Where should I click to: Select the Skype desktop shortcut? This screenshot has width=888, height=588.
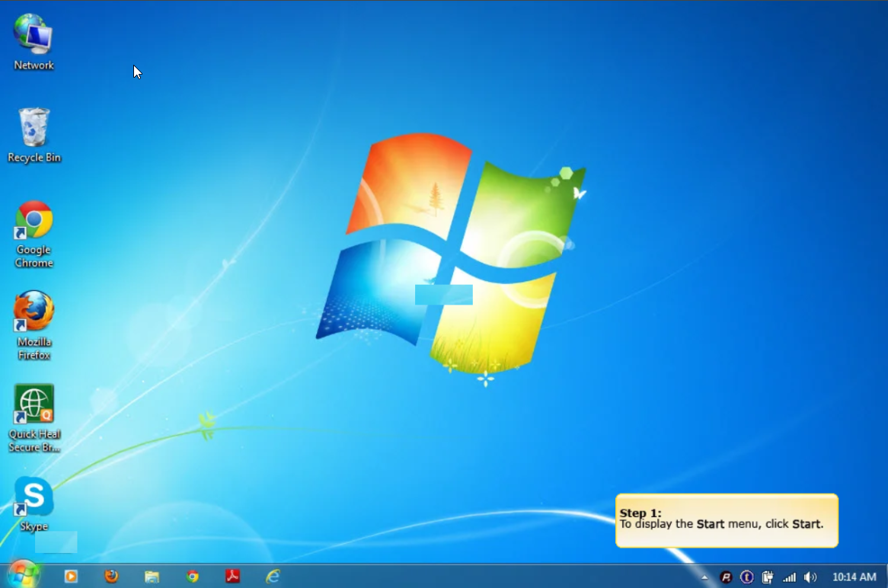(x=34, y=497)
